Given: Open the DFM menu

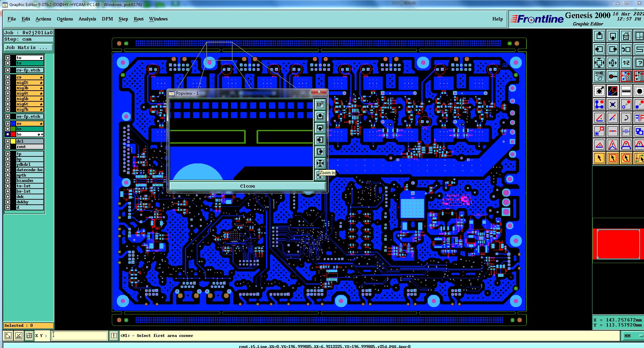Looking at the screenshot, I should pos(107,19).
